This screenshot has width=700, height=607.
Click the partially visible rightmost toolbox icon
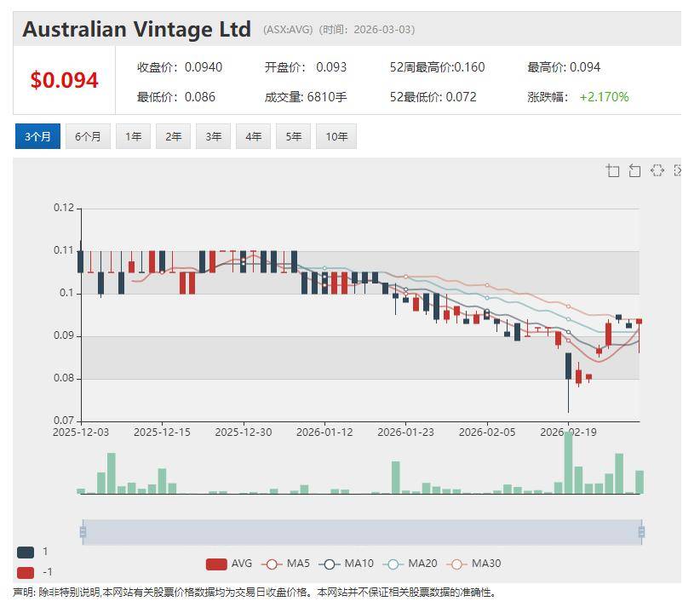click(x=678, y=171)
